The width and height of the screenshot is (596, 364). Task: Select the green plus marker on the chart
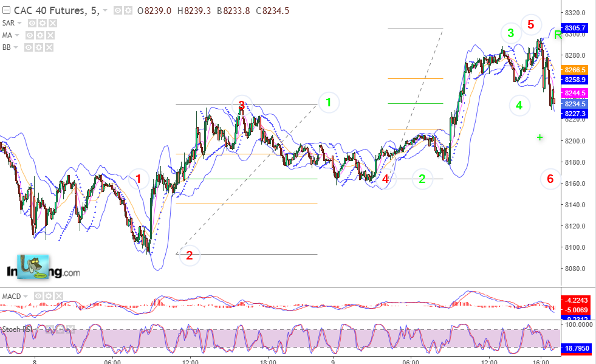click(x=539, y=137)
